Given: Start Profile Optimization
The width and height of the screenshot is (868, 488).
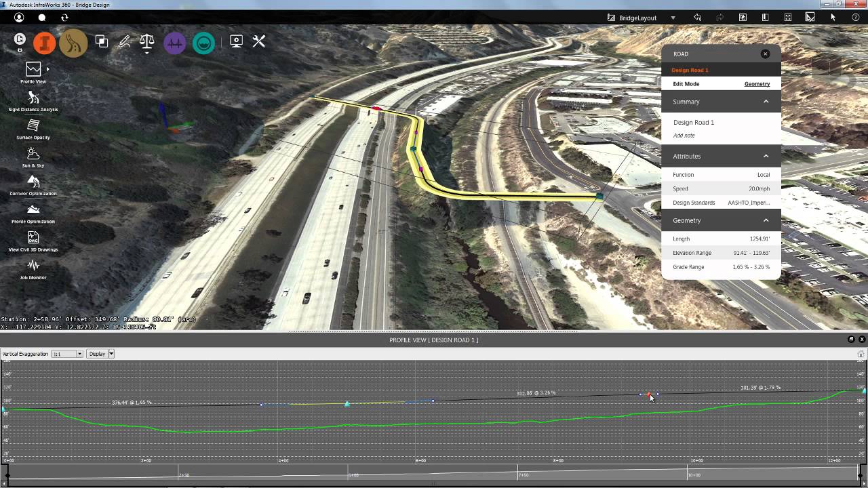Looking at the screenshot, I should [33, 213].
